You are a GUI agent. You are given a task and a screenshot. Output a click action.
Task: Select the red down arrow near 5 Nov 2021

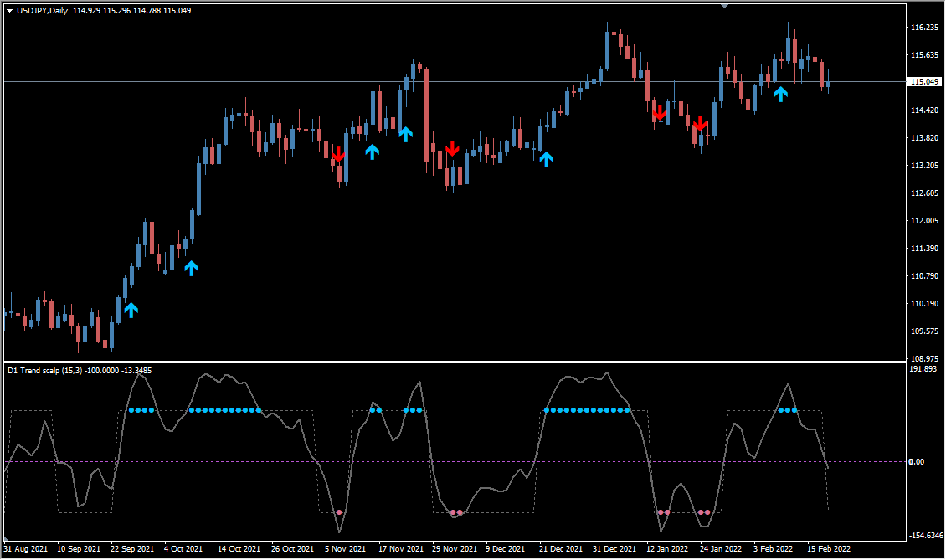(x=338, y=155)
